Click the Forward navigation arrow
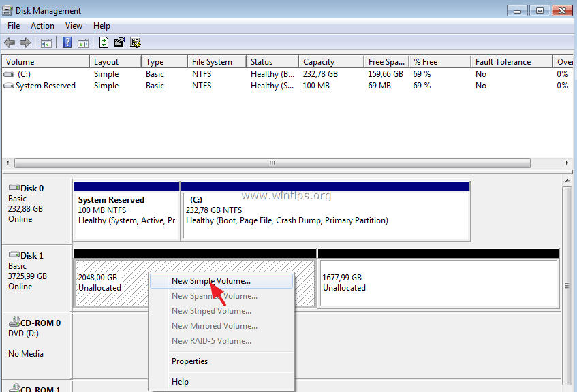 coord(25,42)
